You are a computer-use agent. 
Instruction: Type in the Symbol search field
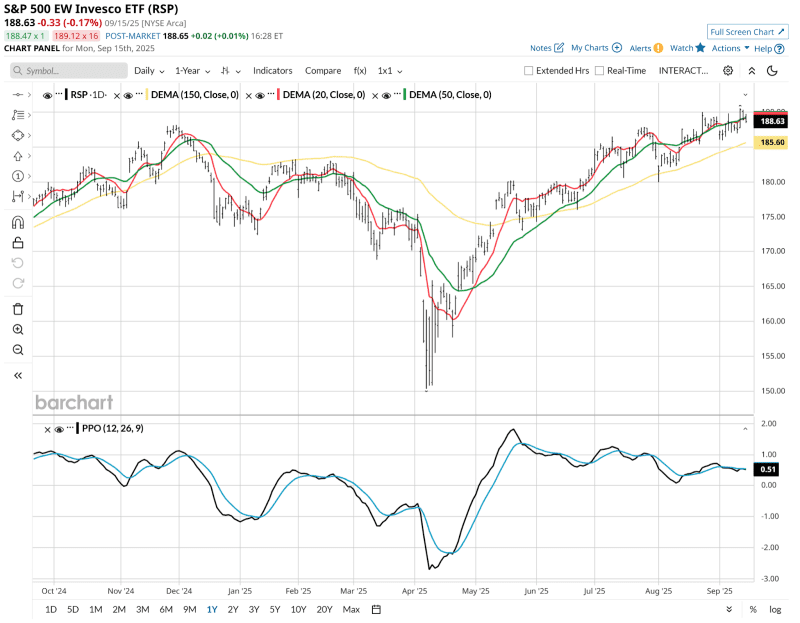70,71
